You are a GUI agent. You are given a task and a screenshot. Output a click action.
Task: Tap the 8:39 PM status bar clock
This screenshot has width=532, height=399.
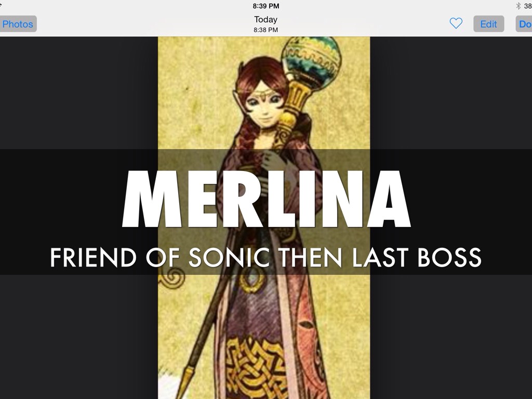pyautogui.click(x=266, y=6)
